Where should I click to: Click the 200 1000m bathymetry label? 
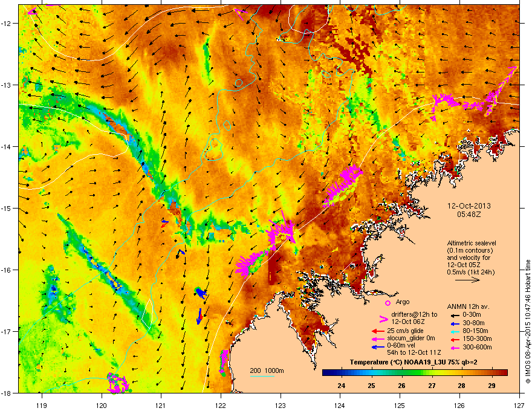tap(267, 371)
